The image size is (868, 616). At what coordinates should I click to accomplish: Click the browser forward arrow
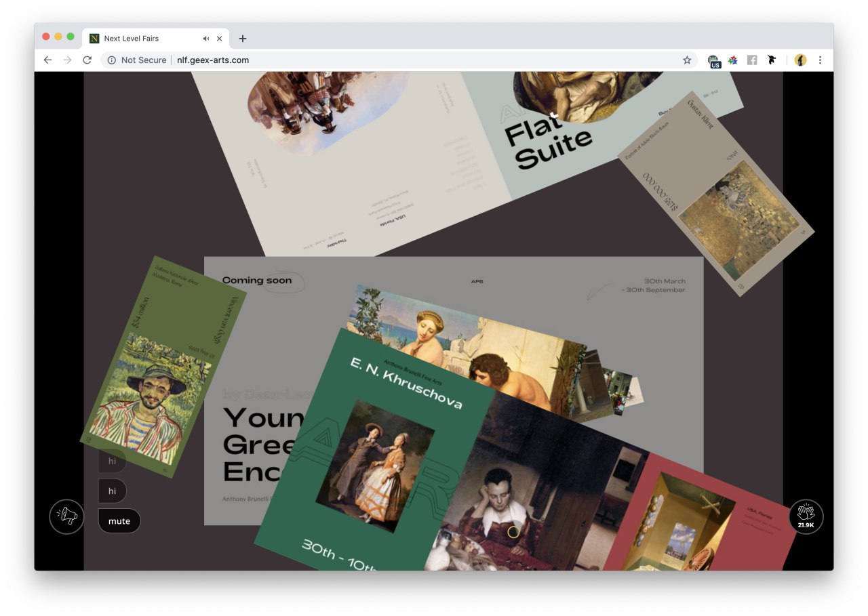point(67,60)
